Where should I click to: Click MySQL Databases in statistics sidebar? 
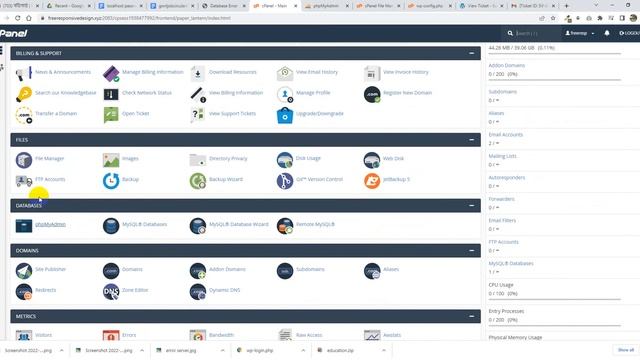pyautogui.click(x=511, y=263)
